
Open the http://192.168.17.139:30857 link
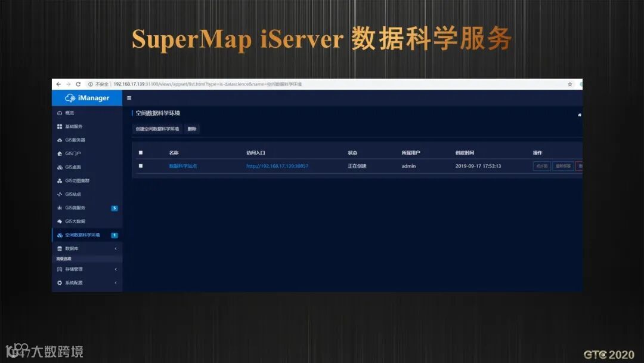277,166
